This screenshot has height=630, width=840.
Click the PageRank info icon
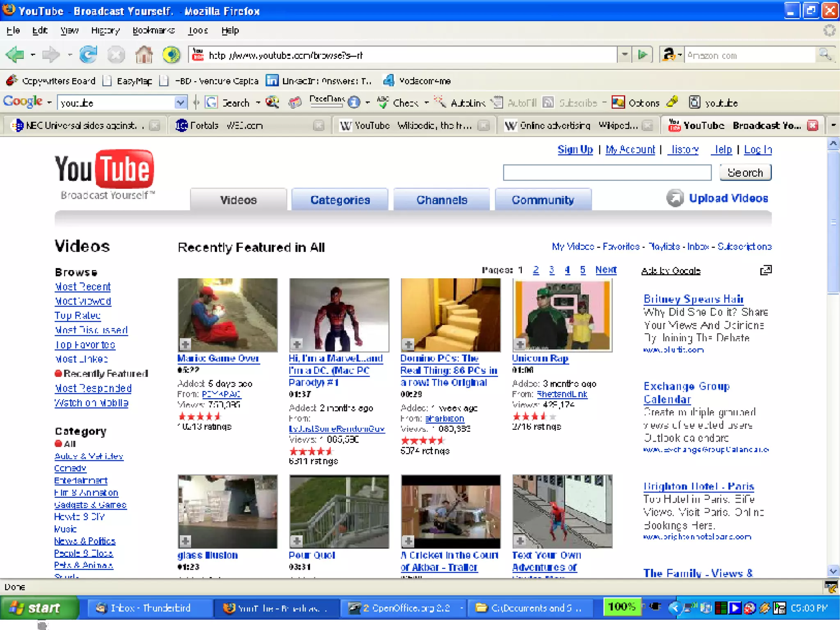point(354,103)
